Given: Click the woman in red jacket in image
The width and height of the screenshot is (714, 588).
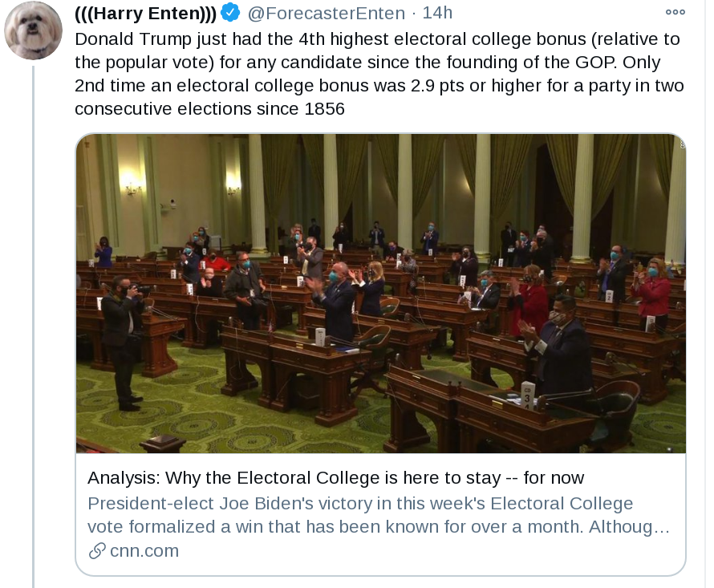Looking at the screenshot, I should click(652, 294).
